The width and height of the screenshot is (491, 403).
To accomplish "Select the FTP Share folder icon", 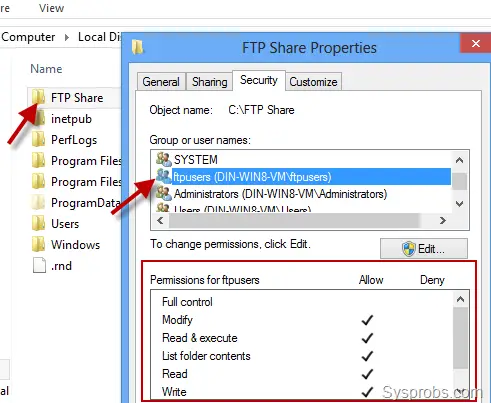I will (x=38, y=97).
